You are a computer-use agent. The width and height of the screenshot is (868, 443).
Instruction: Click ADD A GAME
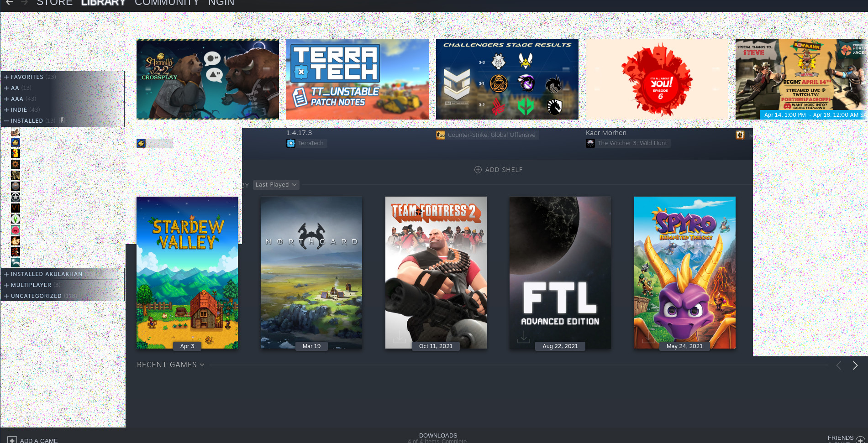pyautogui.click(x=33, y=440)
